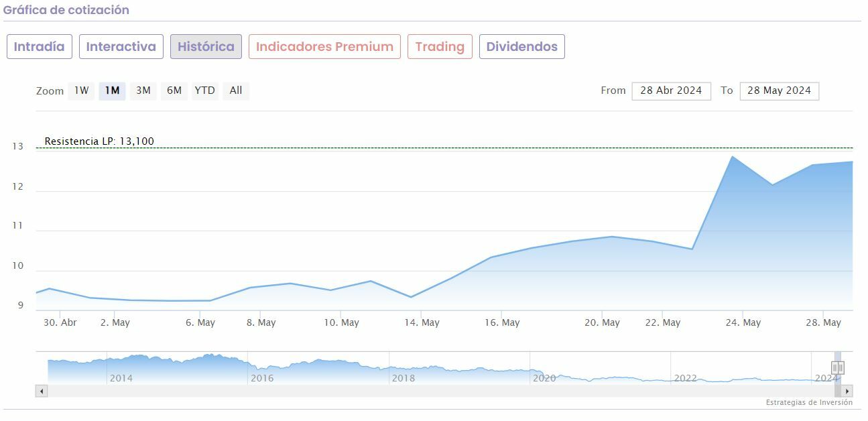The image size is (868, 421).
Task: Choose the 6M zoom period
Action: coord(174,91)
